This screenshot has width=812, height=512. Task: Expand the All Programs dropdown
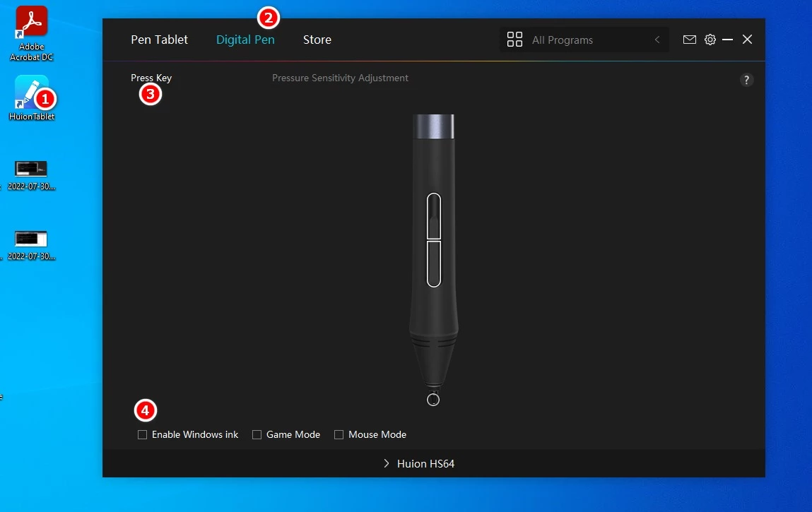coord(584,40)
